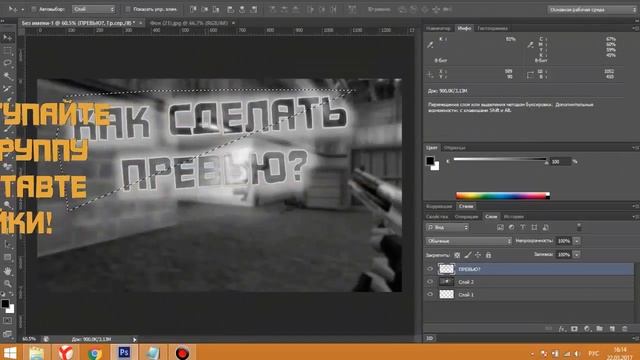Check the Показать упр. элем. checkbox
The width and height of the screenshot is (640, 360).
(x=128, y=9)
